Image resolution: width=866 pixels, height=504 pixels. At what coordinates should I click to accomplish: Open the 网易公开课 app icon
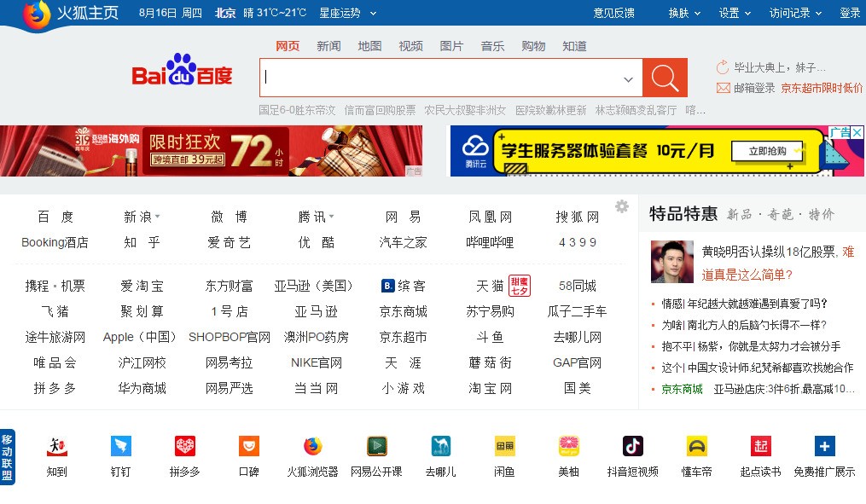376,447
